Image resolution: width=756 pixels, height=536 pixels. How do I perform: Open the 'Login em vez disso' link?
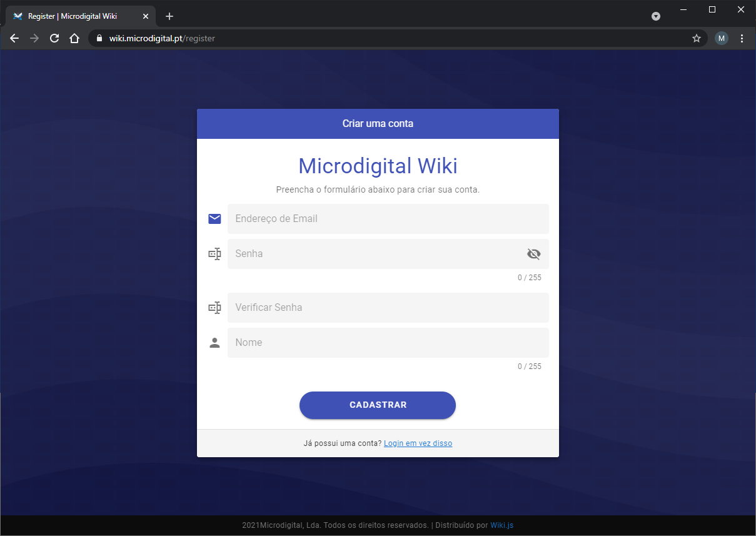point(418,443)
